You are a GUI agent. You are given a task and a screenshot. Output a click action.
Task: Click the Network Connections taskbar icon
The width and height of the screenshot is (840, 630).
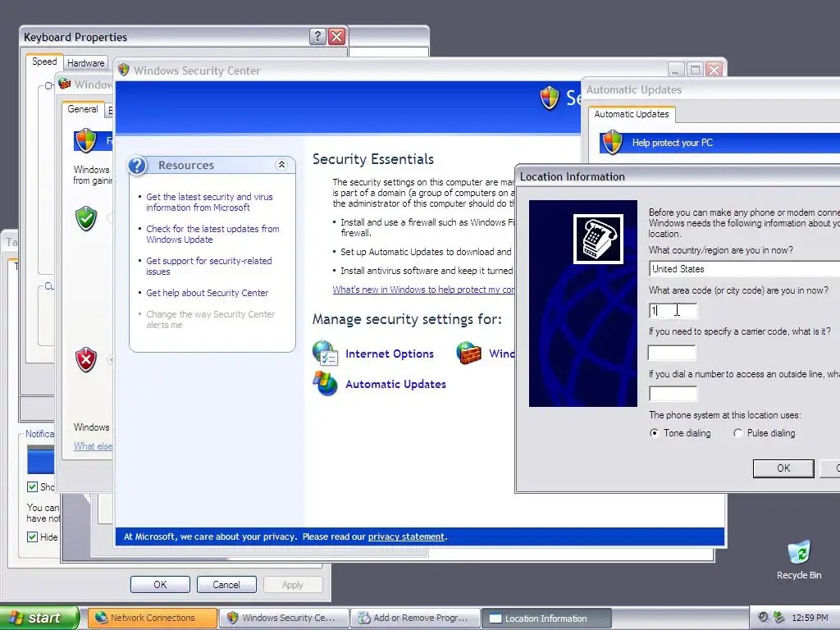tap(101, 618)
